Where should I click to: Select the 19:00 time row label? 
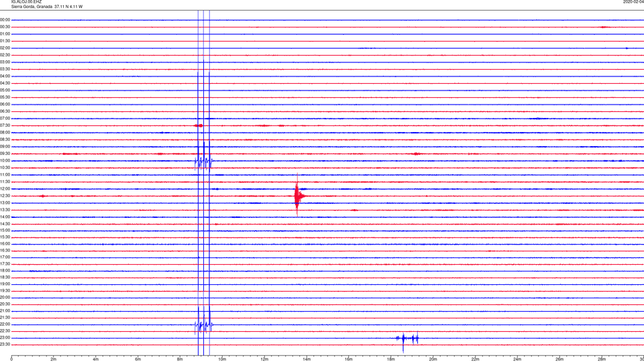(5, 284)
